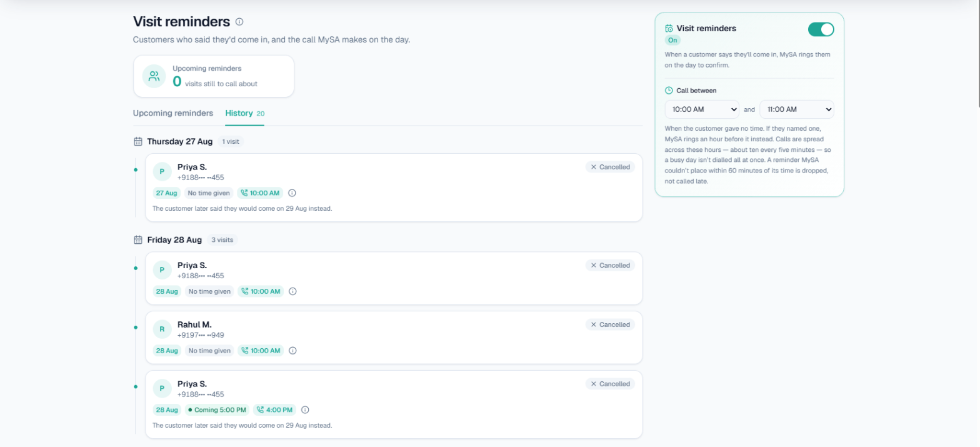The width and height of the screenshot is (980, 447).
Task: Click the P avatar in the Thursday 27 Aug card
Action: click(162, 171)
